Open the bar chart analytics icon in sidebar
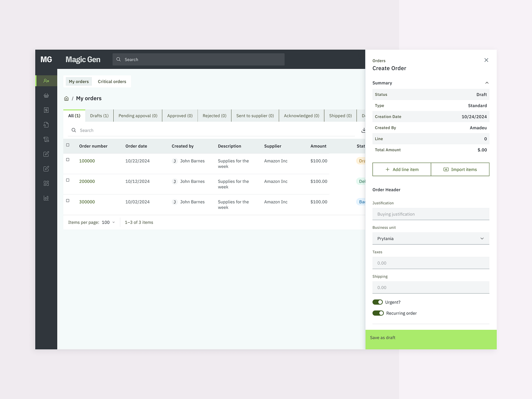 [x=46, y=198]
